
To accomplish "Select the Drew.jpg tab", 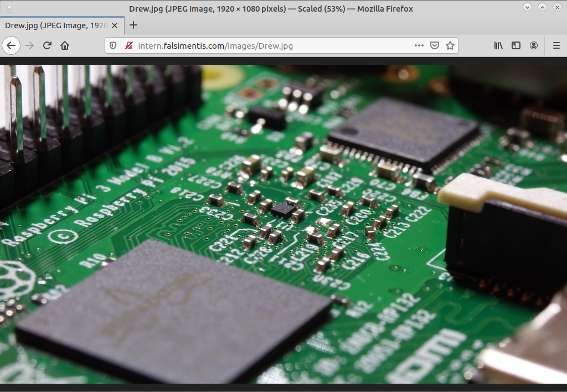I will [x=62, y=25].
